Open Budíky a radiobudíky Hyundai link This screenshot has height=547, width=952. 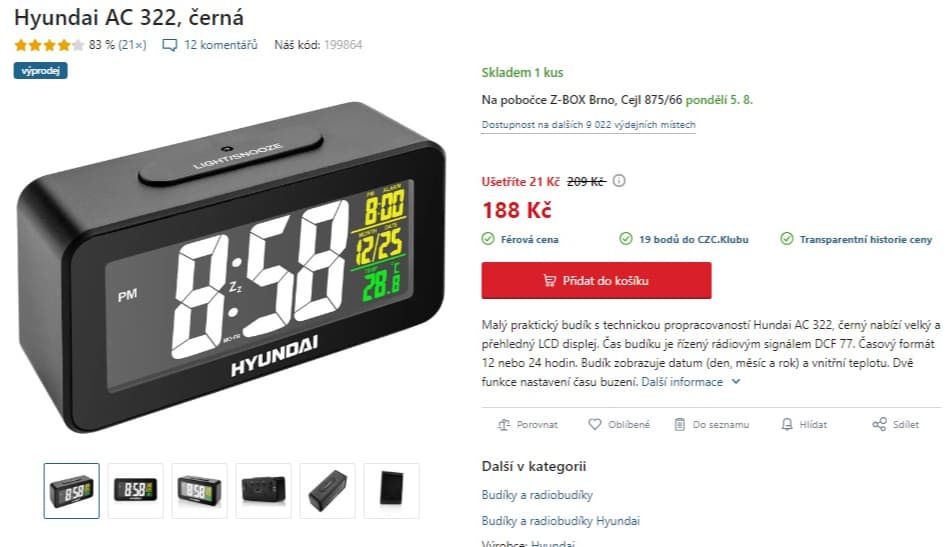[560, 521]
